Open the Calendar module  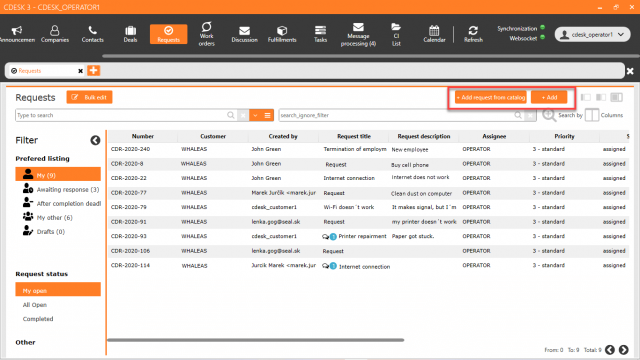pos(434,34)
